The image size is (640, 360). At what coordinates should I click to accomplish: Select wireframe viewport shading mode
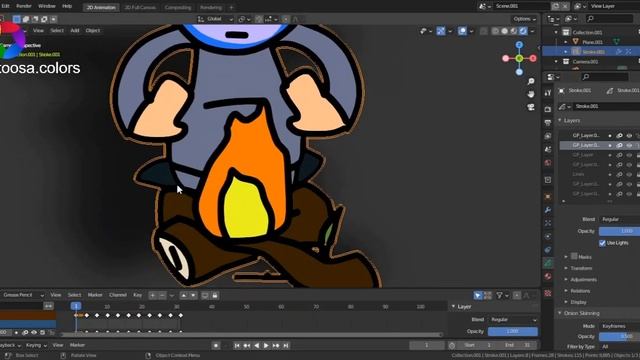pyautogui.click(x=496, y=31)
